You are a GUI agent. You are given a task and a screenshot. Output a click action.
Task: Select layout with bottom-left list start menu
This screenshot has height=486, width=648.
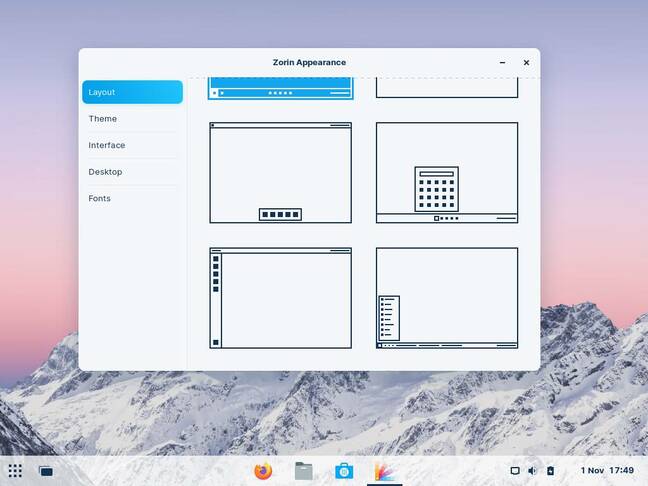pos(447,298)
